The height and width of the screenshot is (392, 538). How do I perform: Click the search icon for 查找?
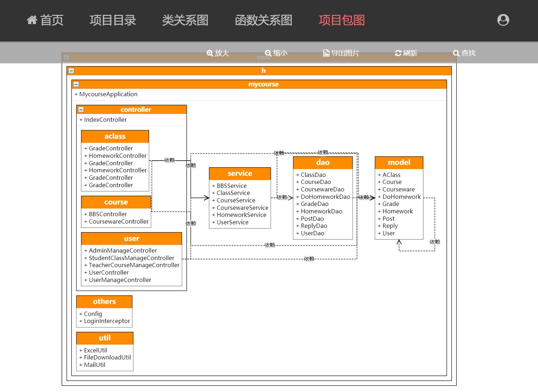point(456,53)
